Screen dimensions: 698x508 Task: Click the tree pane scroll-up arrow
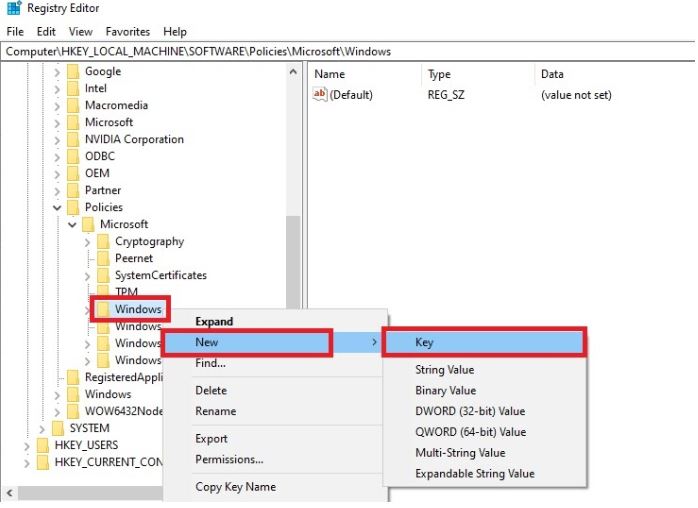pos(293,72)
